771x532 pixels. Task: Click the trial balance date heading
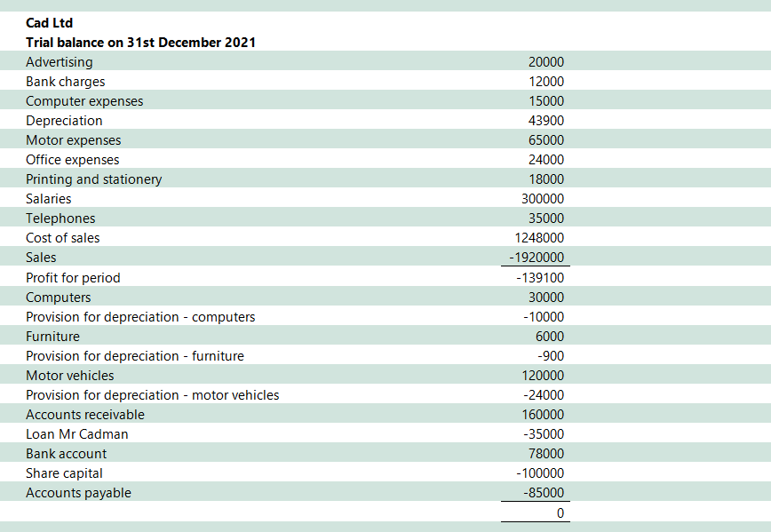click(141, 43)
